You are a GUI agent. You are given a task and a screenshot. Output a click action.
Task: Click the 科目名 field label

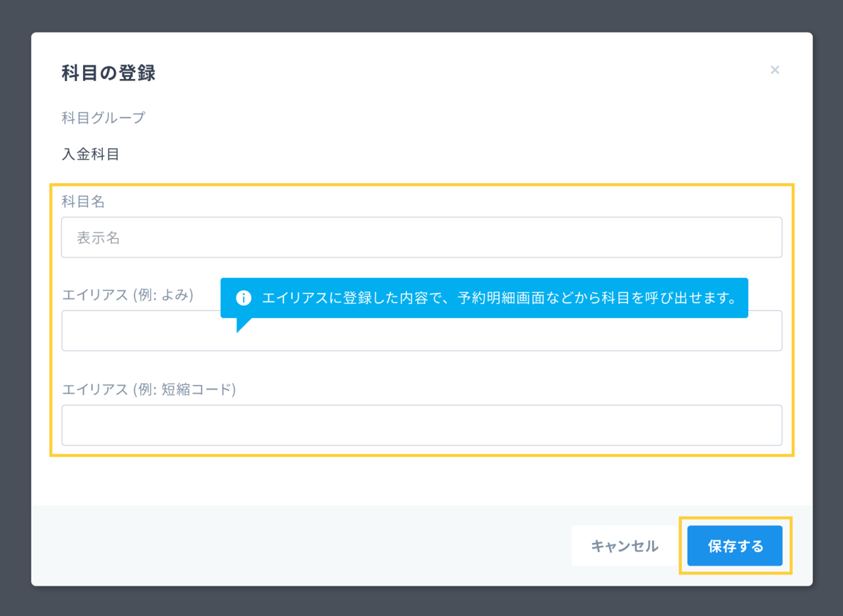tap(83, 202)
